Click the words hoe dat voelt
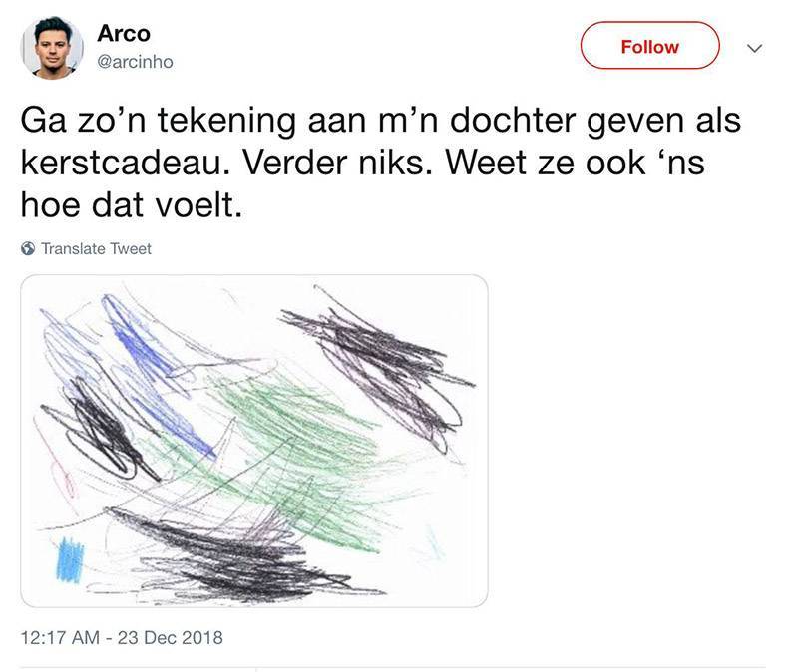 coord(132,205)
